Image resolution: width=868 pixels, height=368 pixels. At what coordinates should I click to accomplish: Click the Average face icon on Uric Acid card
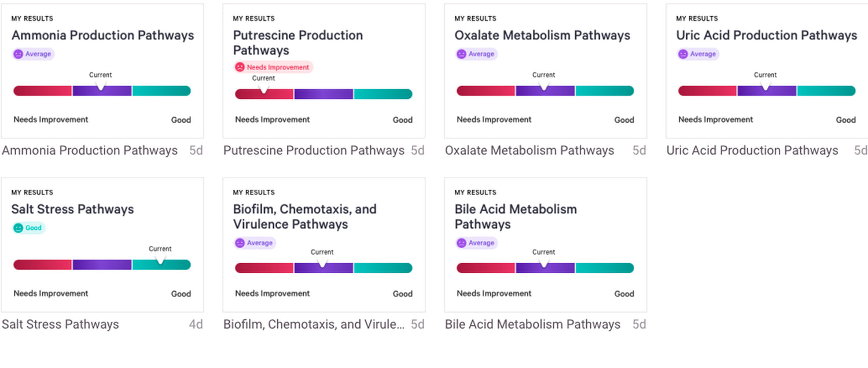pos(683,54)
